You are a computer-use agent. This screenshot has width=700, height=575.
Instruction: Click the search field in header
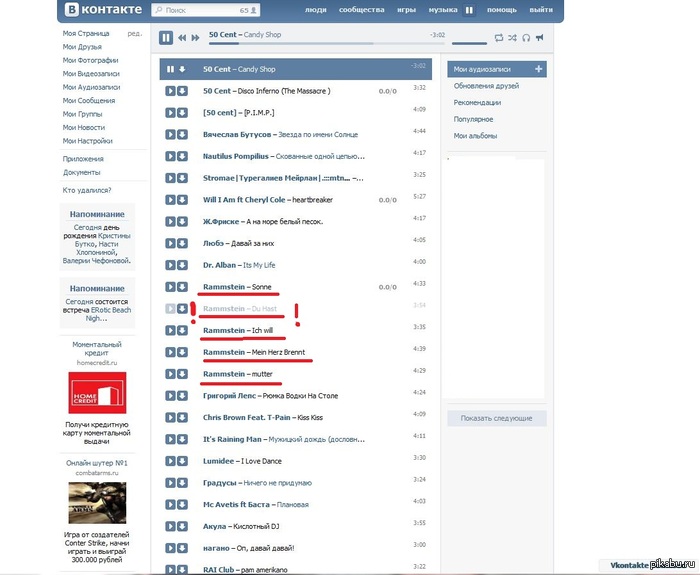point(206,10)
